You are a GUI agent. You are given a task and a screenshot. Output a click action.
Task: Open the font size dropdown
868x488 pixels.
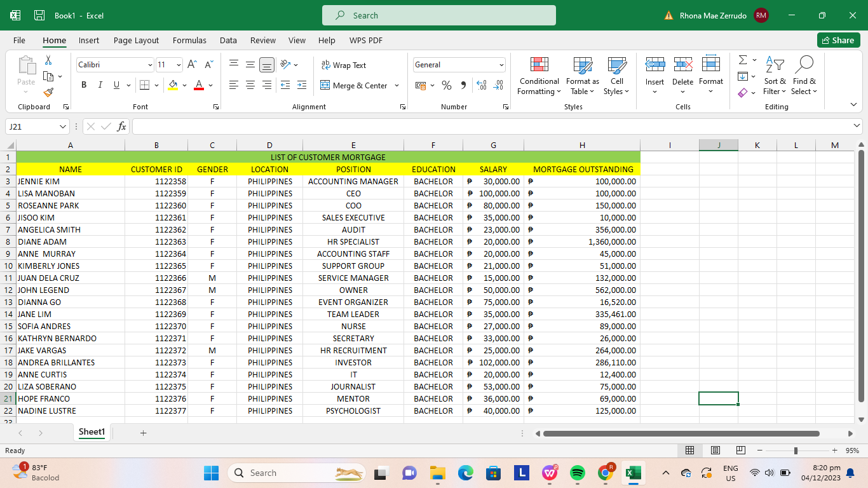coord(179,65)
